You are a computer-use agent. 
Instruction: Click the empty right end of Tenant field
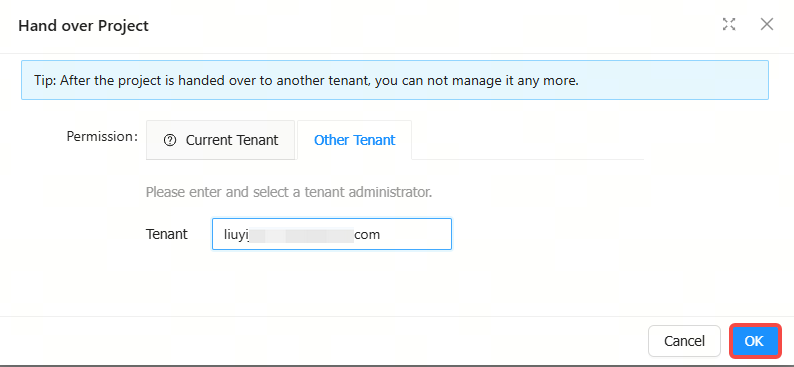pos(415,234)
